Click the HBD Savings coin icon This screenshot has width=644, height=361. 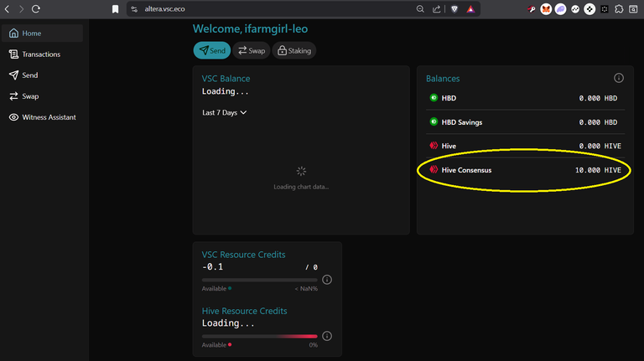pos(434,121)
